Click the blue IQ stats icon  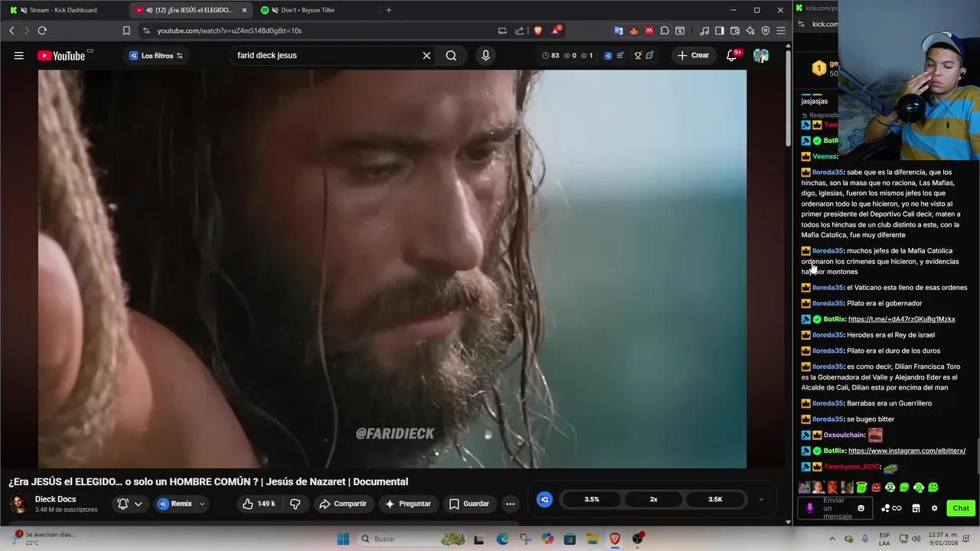(544, 499)
